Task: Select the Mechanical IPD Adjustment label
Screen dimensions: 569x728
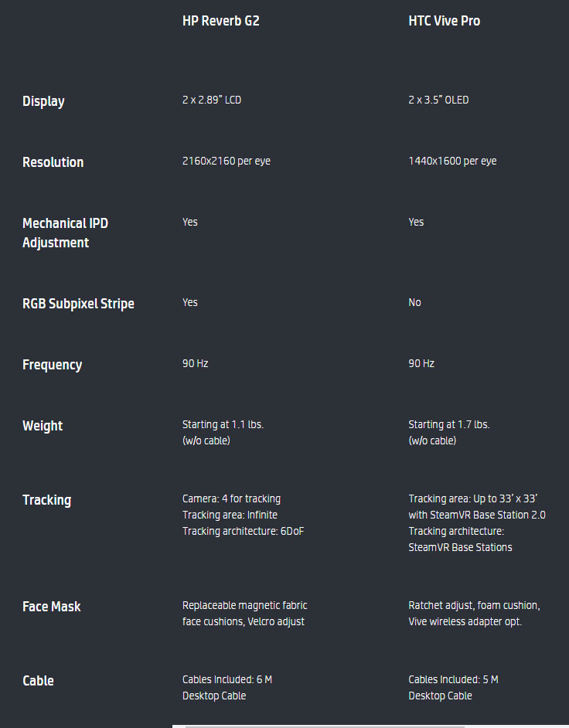Action: pos(65,233)
